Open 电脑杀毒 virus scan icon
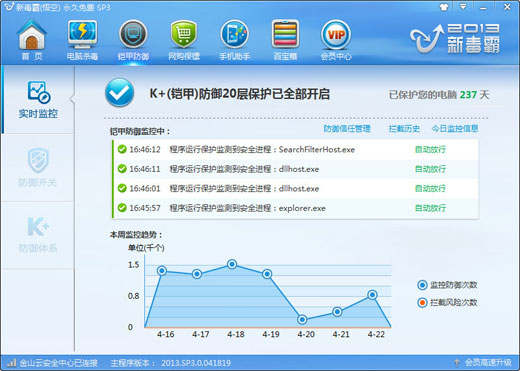 [x=82, y=39]
